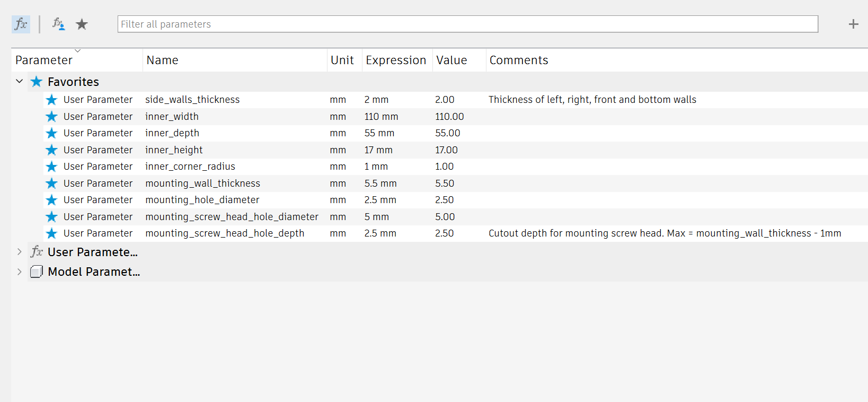Image resolution: width=868 pixels, height=402 pixels.
Task: Click the 17.00 value cell
Action: [x=446, y=150]
